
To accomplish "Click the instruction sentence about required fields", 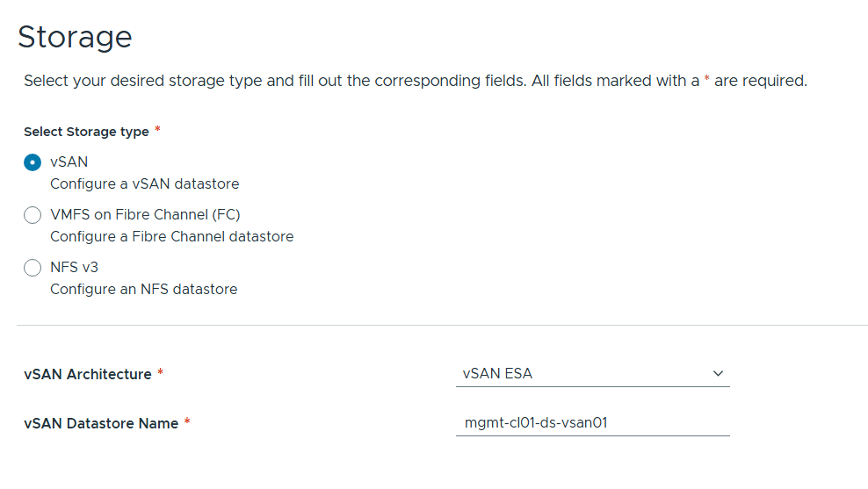I will [415, 81].
